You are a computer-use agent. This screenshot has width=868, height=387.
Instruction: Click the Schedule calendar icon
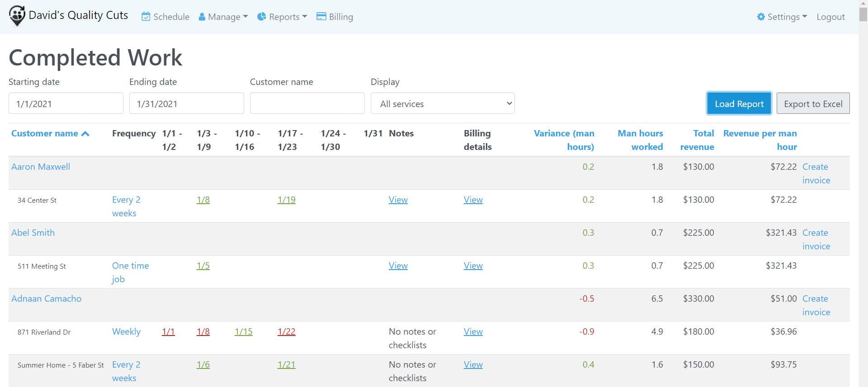pos(146,17)
